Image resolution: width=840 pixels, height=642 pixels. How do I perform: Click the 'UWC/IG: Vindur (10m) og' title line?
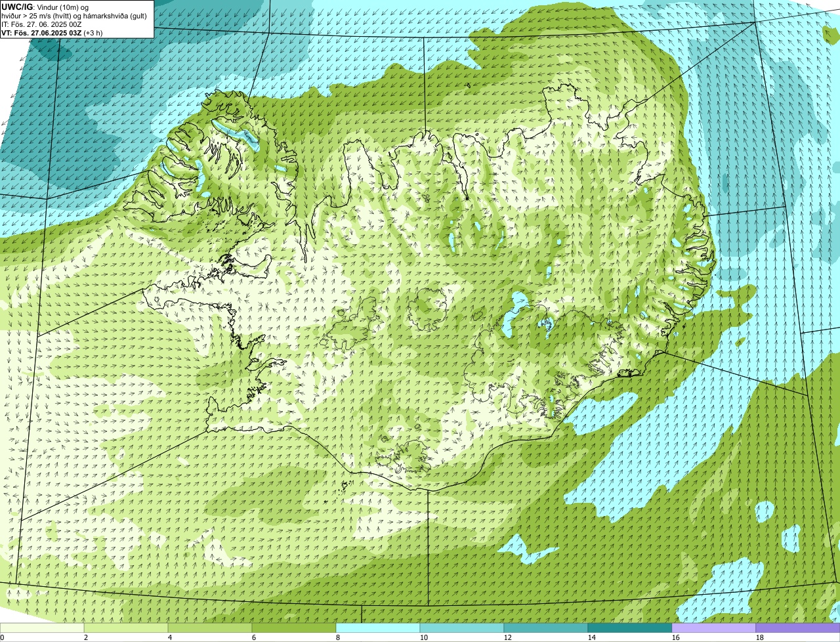click(45, 7)
